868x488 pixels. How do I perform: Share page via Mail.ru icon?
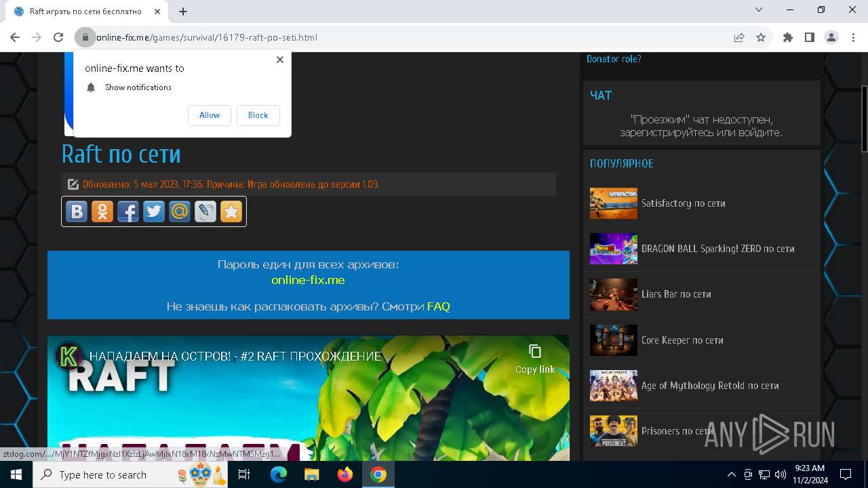click(x=180, y=211)
